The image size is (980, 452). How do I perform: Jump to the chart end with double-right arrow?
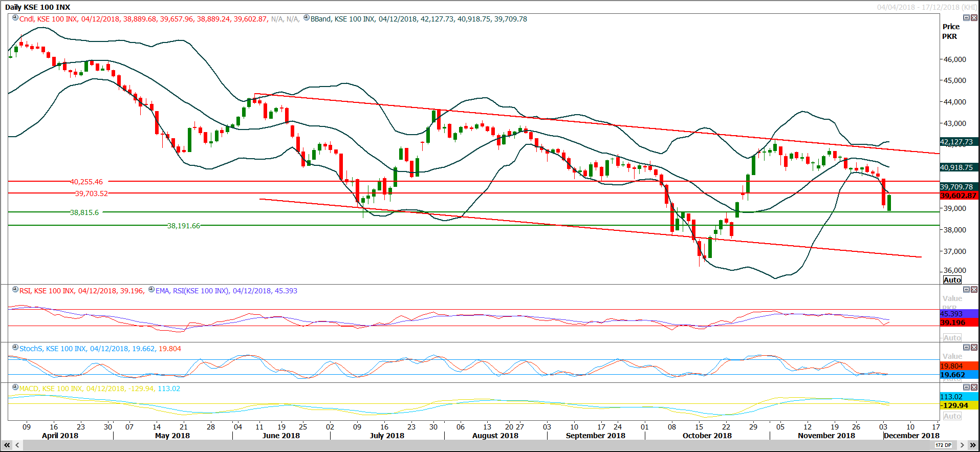click(x=973, y=445)
